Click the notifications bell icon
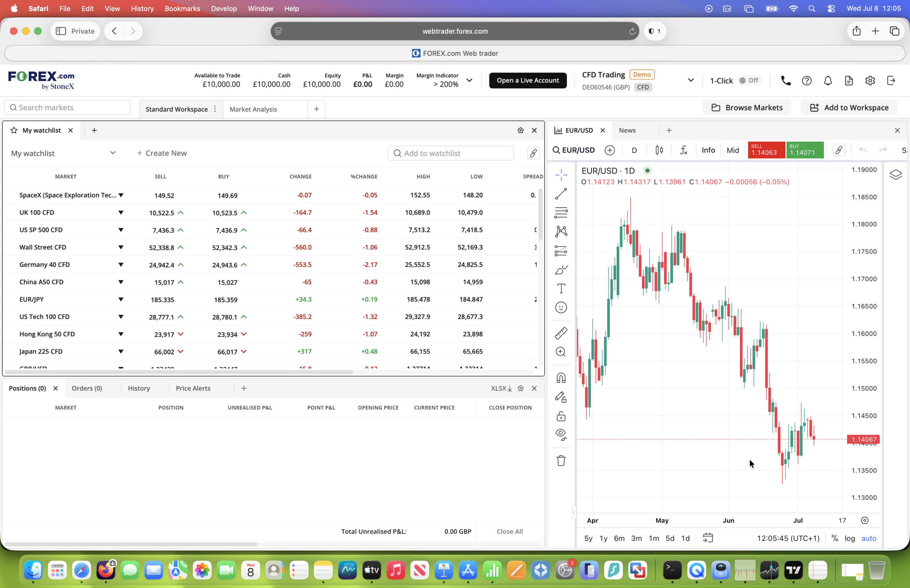Screen dimensions: 910x588 coord(828,81)
